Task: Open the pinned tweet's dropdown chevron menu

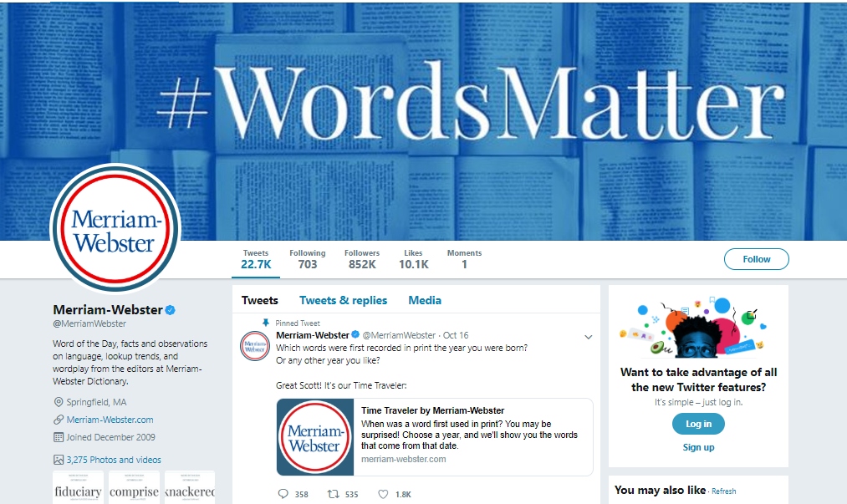Action: tap(589, 337)
